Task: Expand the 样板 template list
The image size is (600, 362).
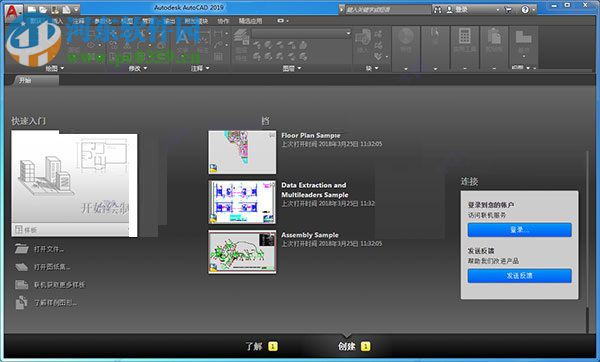Action: point(71,230)
